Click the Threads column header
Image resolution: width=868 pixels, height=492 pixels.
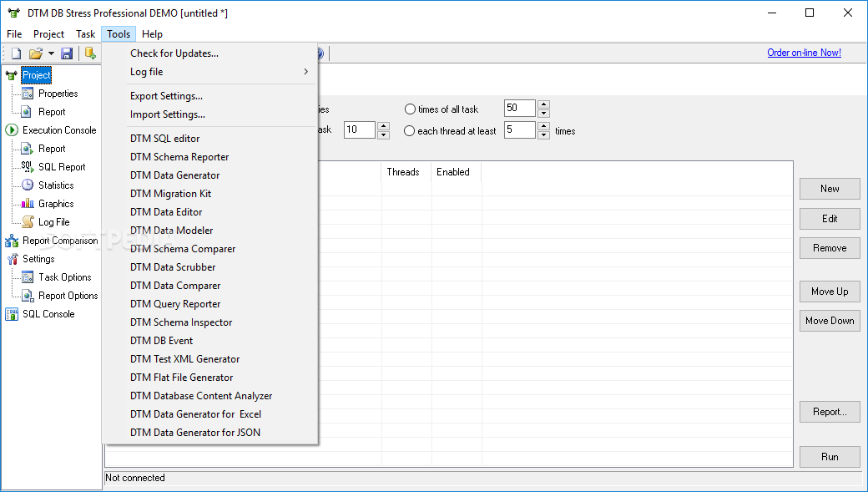[x=407, y=172]
